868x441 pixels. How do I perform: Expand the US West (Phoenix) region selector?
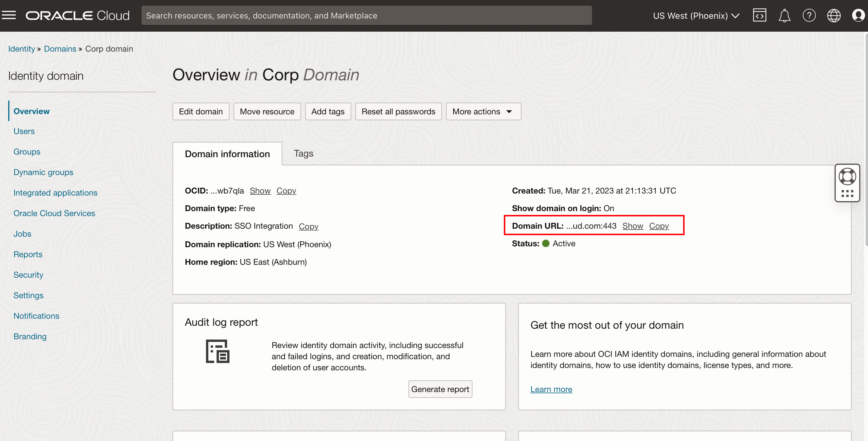pyautogui.click(x=696, y=16)
